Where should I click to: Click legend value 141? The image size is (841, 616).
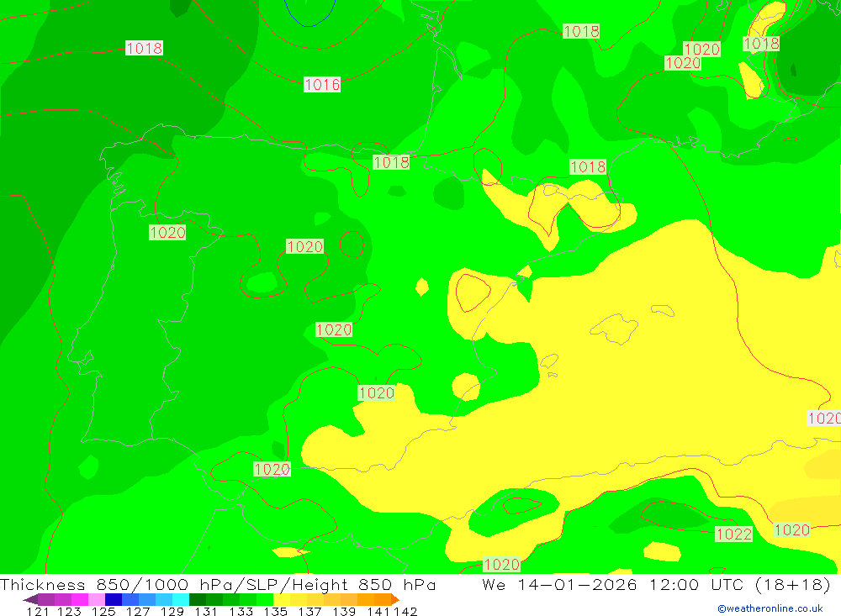click(378, 612)
